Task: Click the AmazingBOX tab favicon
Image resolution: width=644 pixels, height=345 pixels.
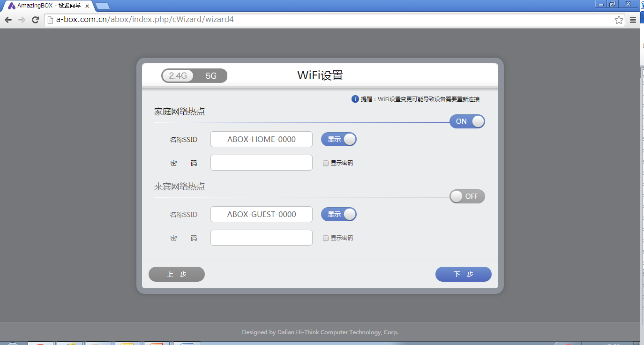Action: click(12, 6)
